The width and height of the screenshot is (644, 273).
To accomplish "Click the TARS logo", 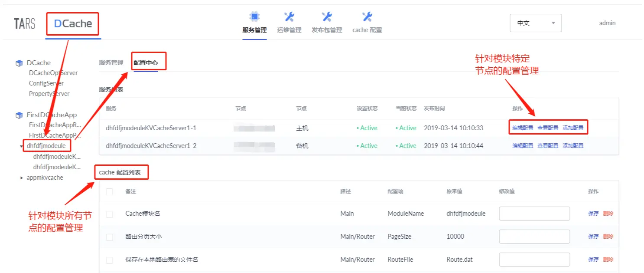I will [x=25, y=23].
